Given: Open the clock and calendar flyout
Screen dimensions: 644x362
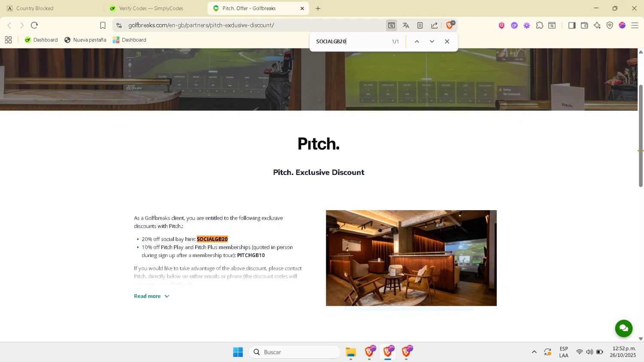Looking at the screenshot, I should [x=624, y=352].
